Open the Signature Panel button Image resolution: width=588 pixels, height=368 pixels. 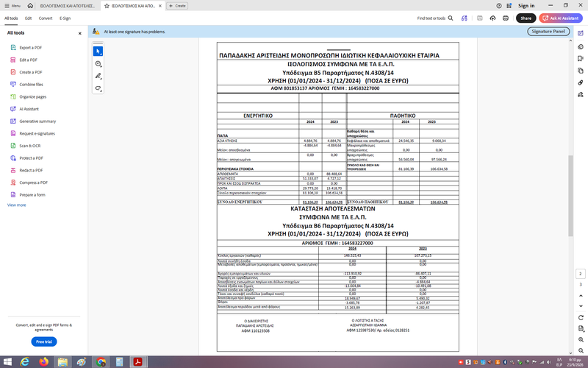coord(548,32)
